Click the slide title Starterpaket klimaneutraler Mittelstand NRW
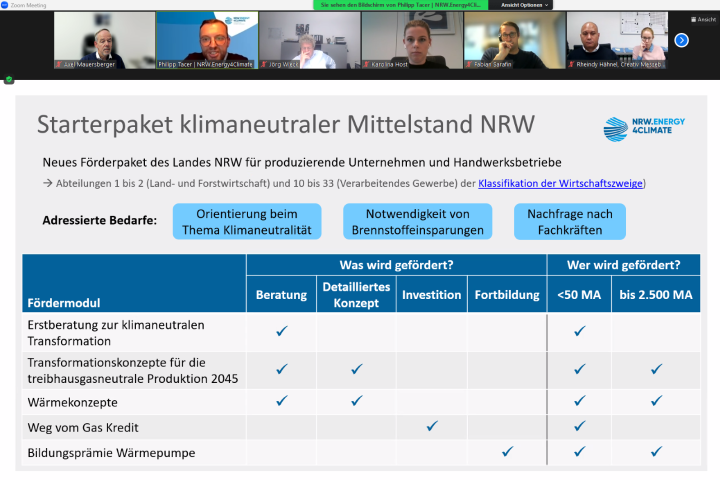 (286, 124)
